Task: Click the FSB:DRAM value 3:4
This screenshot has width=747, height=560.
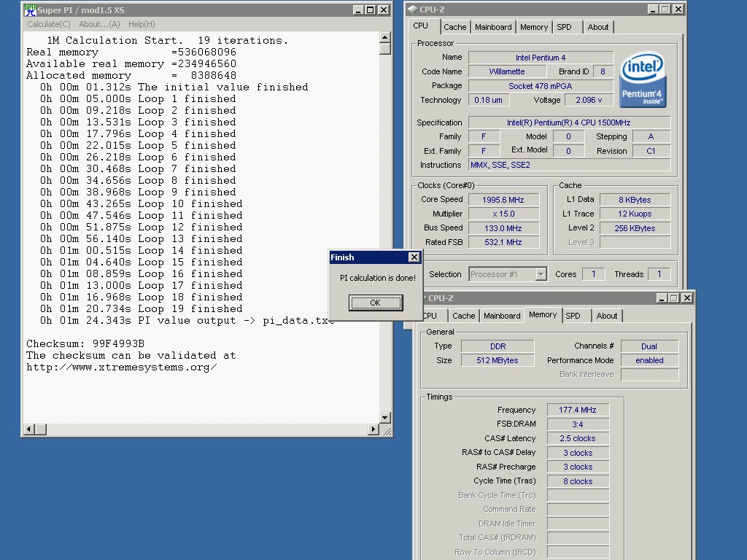Action: click(578, 424)
